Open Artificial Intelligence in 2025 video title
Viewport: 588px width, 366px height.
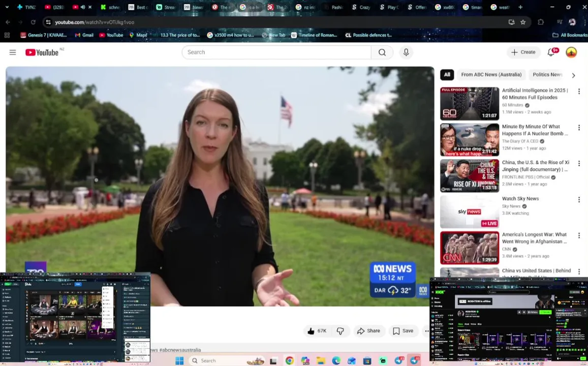click(535, 94)
